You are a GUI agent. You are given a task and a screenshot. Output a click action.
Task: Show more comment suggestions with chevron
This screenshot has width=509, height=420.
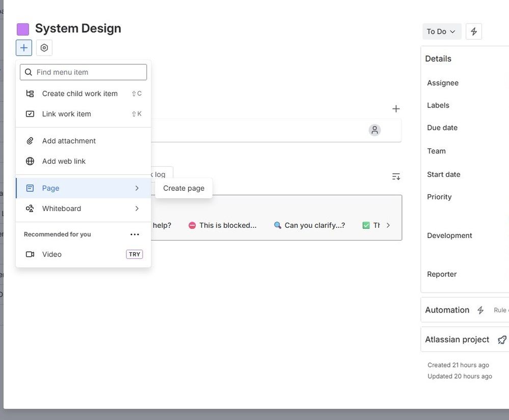pos(388,225)
